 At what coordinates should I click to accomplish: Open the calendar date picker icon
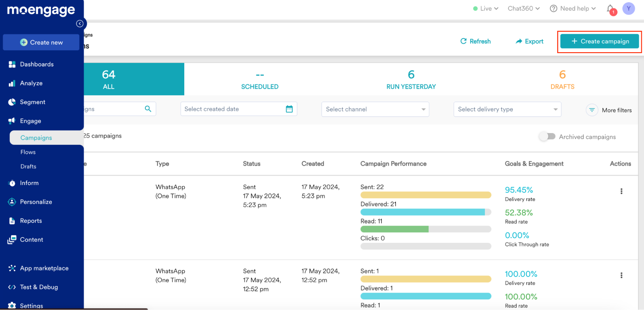[x=289, y=109]
